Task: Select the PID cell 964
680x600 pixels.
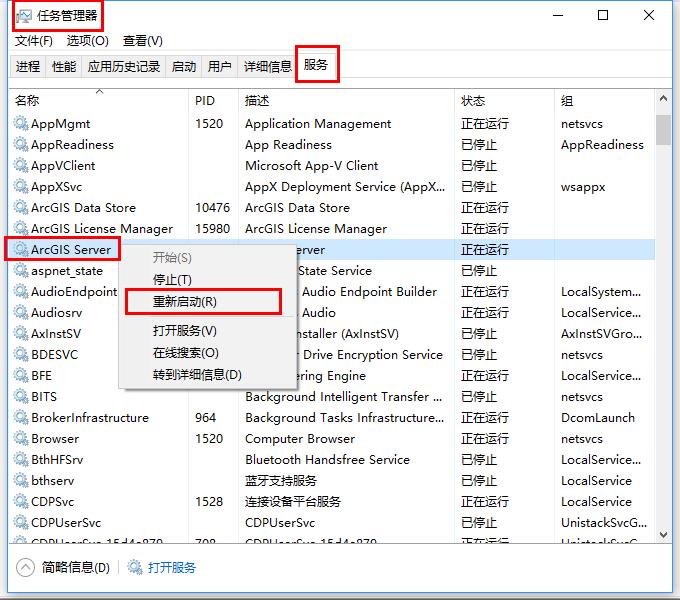Action: tap(206, 417)
